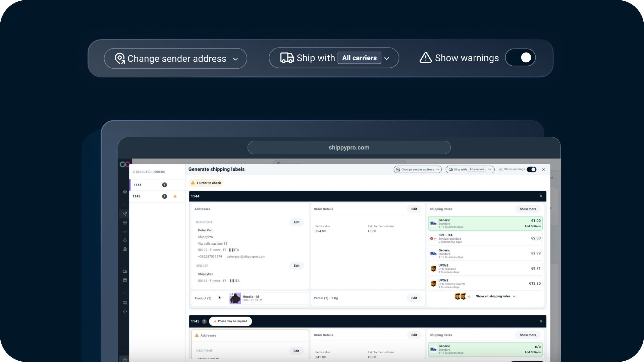
Task: Click Edit next to RECIPIENT in order 1144
Action: tap(297, 222)
